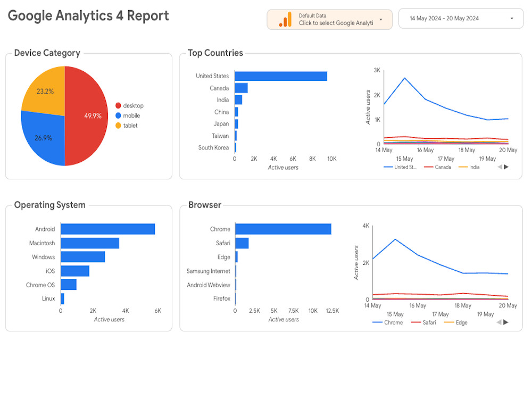Click the Google Analytics orange bar chart icon

[x=285, y=19]
